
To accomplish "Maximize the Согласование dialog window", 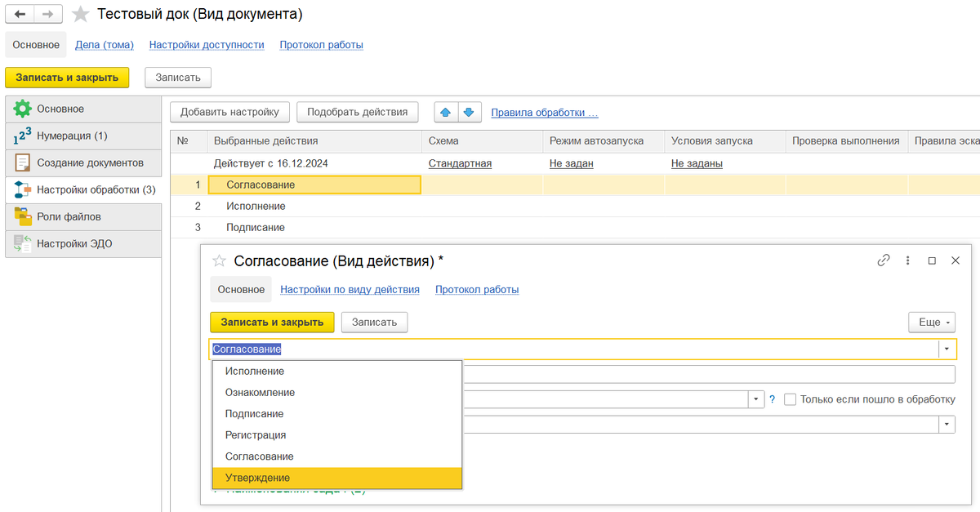I will click(x=932, y=261).
